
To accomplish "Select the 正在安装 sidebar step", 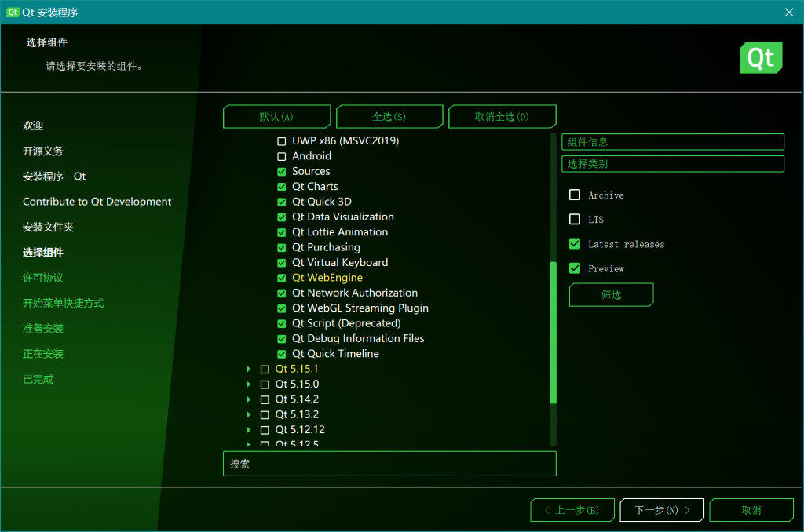I will (43, 354).
